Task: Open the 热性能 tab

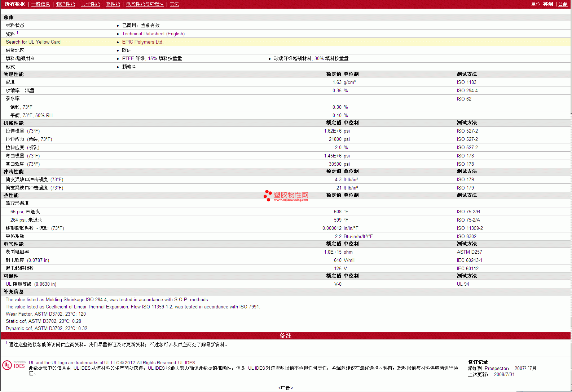Action: [x=113, y=4]
